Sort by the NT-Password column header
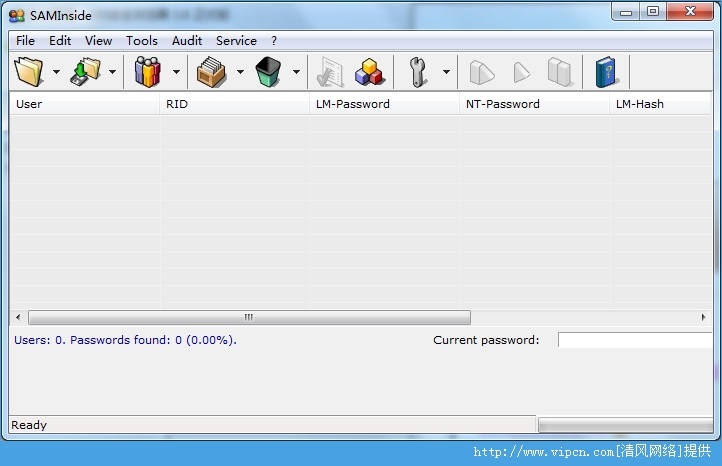The width and height of the screenshot is (722, 466). click(535, 104)
